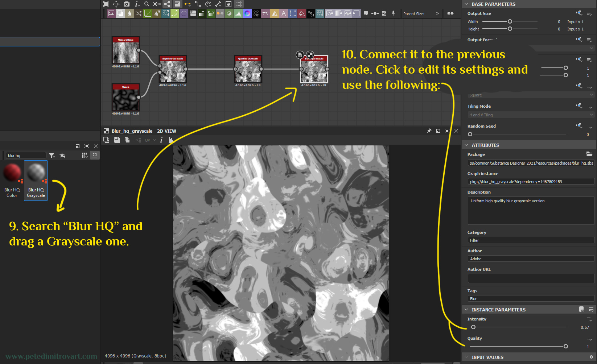The height and width of the screenshot is (364, 597).
Task: Add a Pixel Processor node
Action: point(256,13)
